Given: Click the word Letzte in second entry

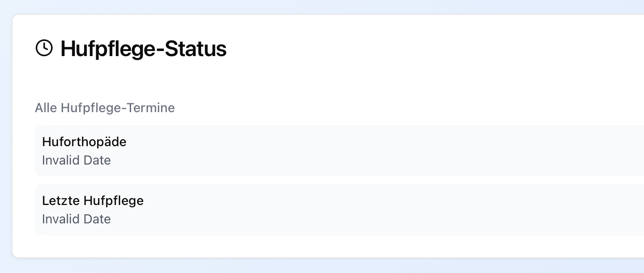Looking at the screenshot, I should click(61, 201).
